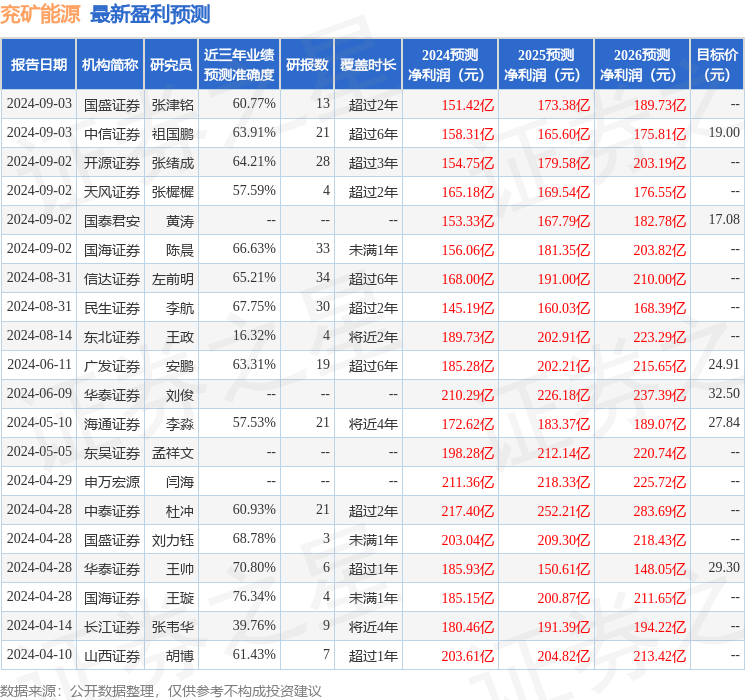Click the 2025预测净利润 column header
This screenshot has width=745, height=700.
[x=546, y=65]
